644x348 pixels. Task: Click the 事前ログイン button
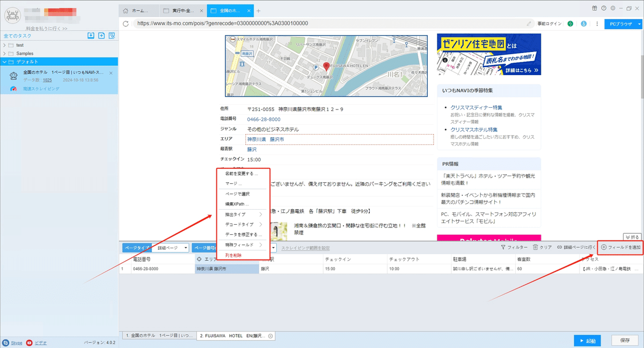pos(550,24)
